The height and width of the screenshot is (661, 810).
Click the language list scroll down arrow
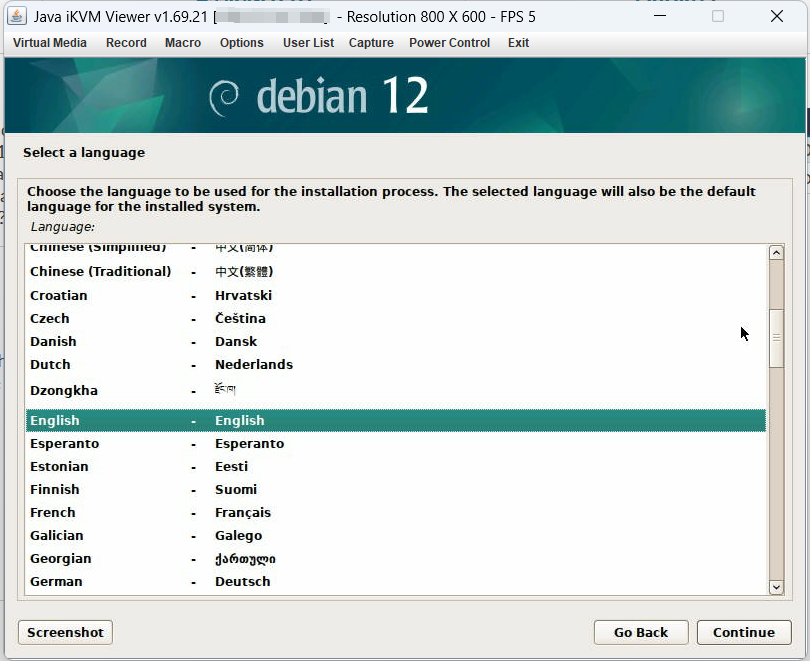pos(776,587)
